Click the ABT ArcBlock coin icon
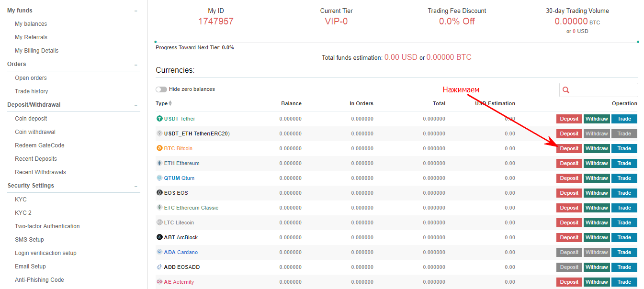644x289 pixels. click(x=159, y=237)
